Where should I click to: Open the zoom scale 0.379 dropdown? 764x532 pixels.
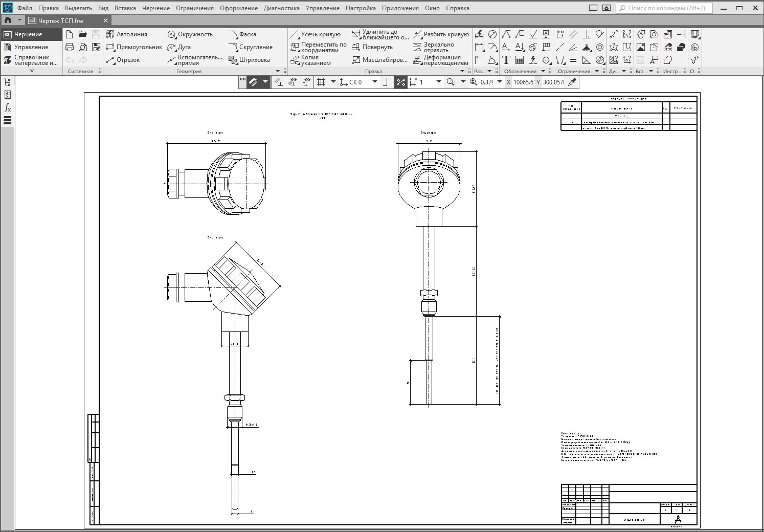click(x=500, y=82)
